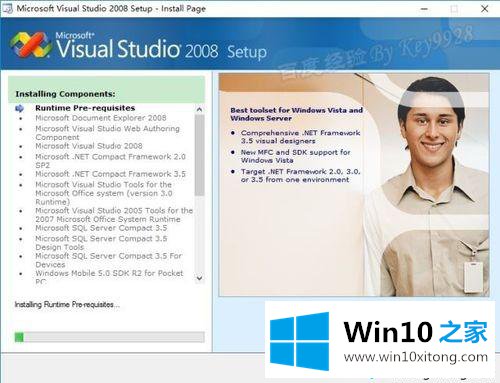Select '.NET Compact Framework 3.5' row

pyautogui.click(x=110, y=174)
